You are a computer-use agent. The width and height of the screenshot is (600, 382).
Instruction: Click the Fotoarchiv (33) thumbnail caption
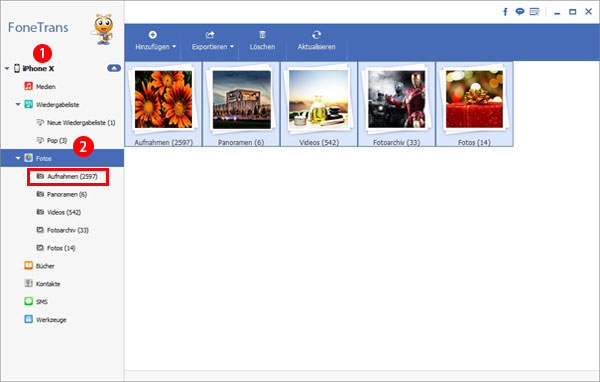coord(396,142)
